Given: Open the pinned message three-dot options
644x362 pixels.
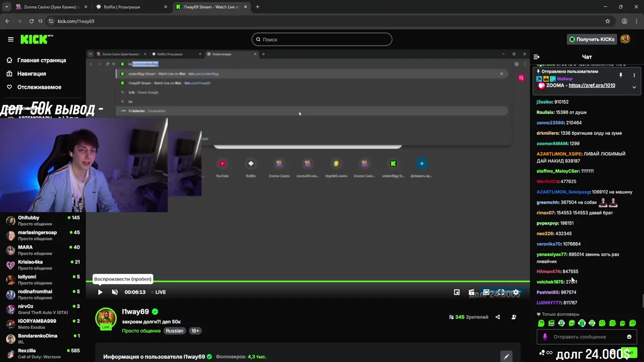Looking at the screenshot, I should click(x=634, y=75).
